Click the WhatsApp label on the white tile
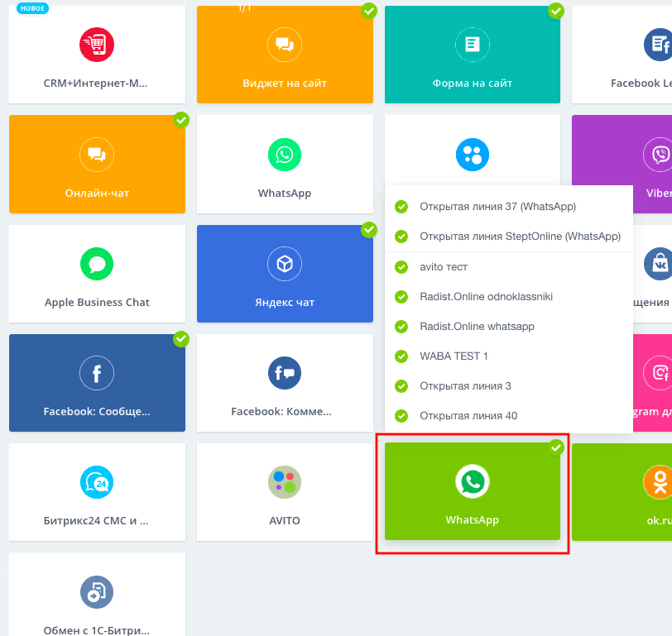The height and width of the screenshot is (636, 672). (x=285, y=194)
